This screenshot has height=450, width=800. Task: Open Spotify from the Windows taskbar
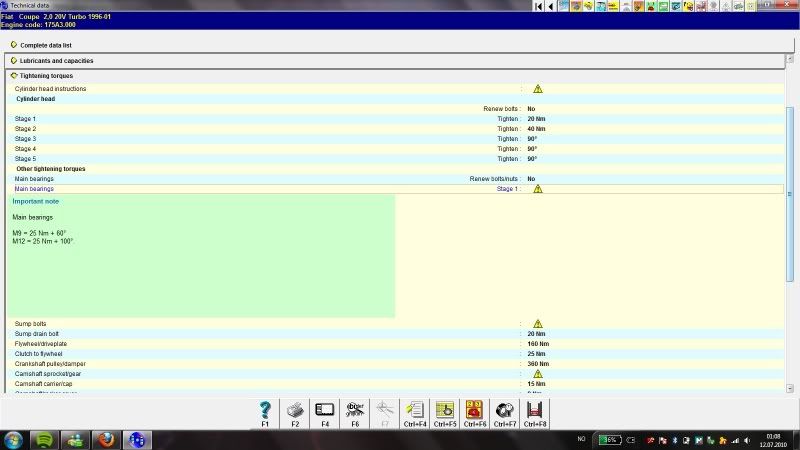point(45,440)
